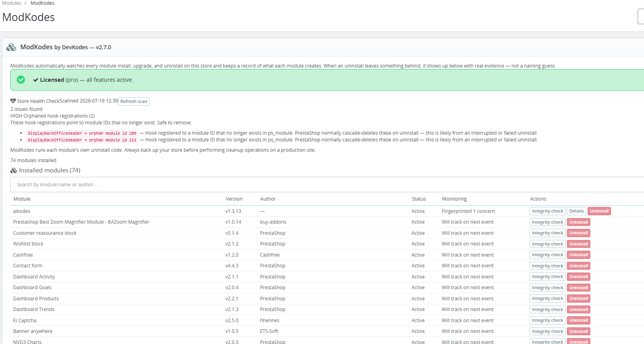
Task: Click the 'HIGH Orphaned hook registrations (2)' heading
Action: tap(52, 116)
